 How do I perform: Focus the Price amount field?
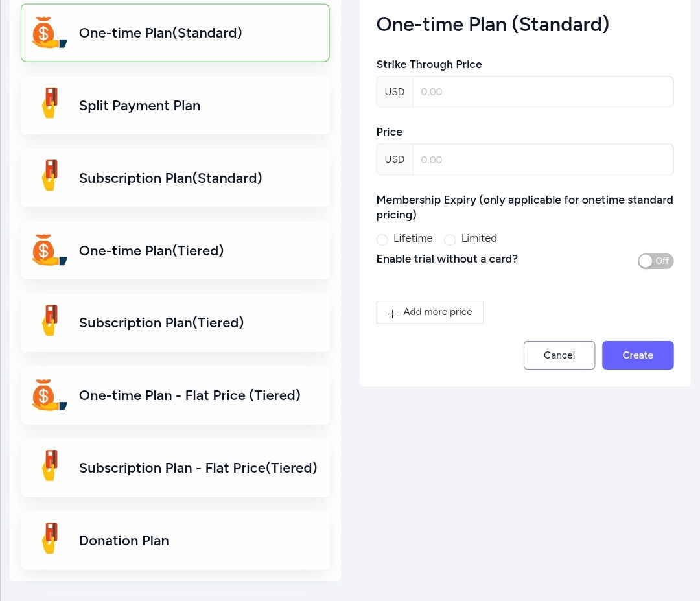tap(543, 159)
